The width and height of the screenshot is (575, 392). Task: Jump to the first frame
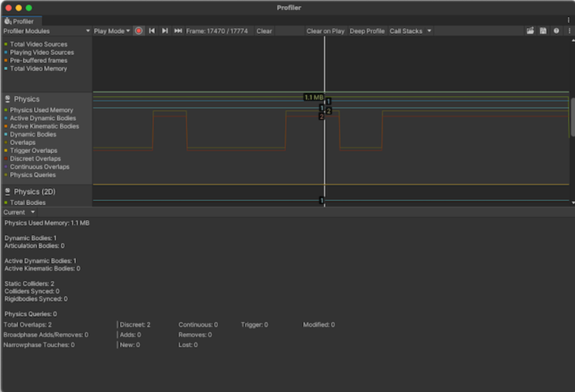click(x=152, y=31)
